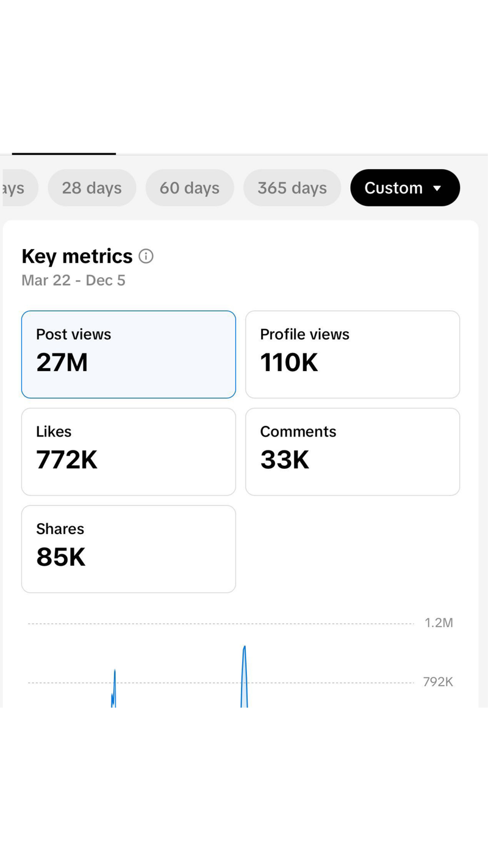Screen dimensions: 488x868
Task: Select the Post views metric card
Action: (x=128, y=354)
